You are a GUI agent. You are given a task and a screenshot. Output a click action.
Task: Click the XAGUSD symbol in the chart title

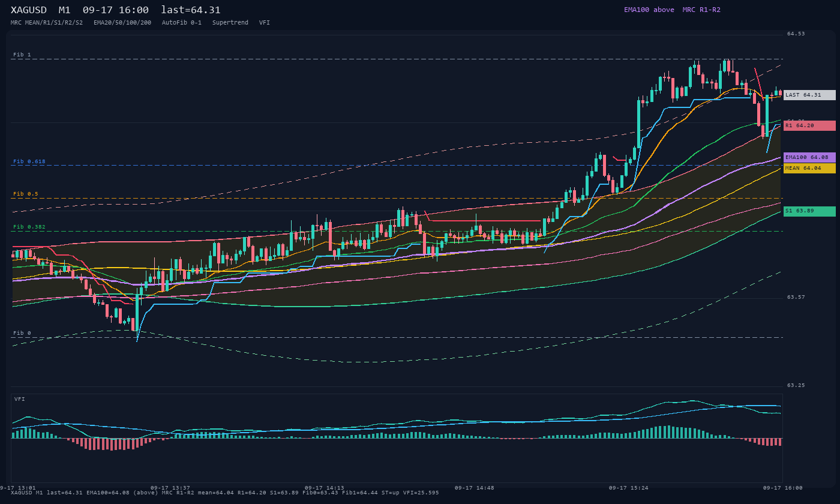pos(29,10)
